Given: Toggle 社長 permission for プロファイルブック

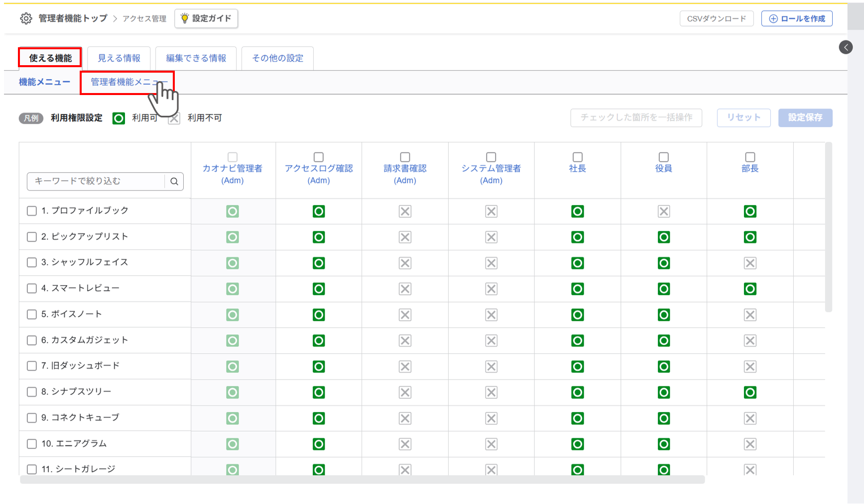Looking at the screenshot, I should [x=577, y=211].
